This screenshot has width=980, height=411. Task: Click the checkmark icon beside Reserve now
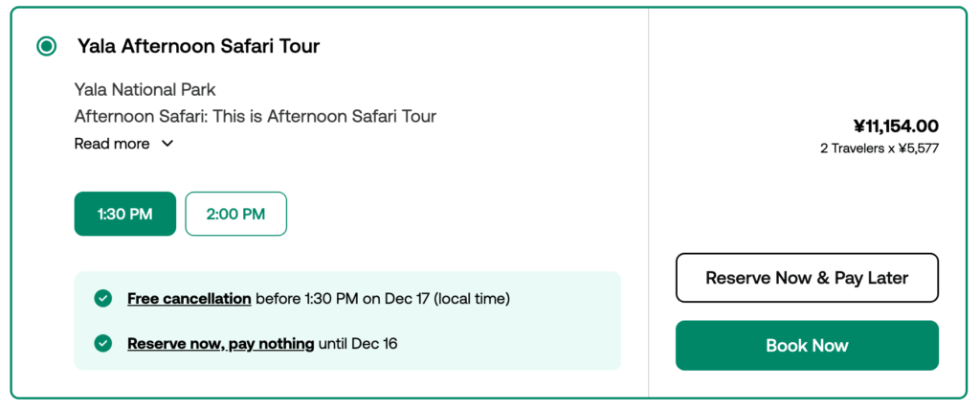click(x=103, y=343)
